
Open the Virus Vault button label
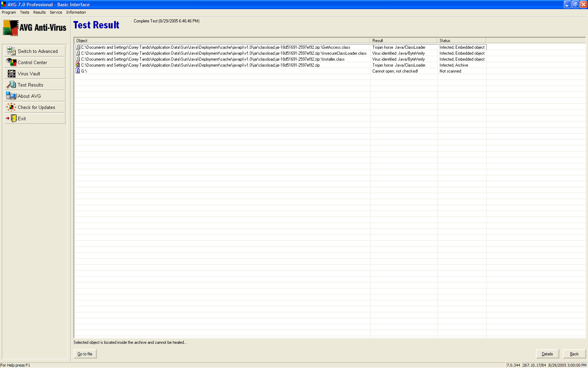click(x=29, y=74)
